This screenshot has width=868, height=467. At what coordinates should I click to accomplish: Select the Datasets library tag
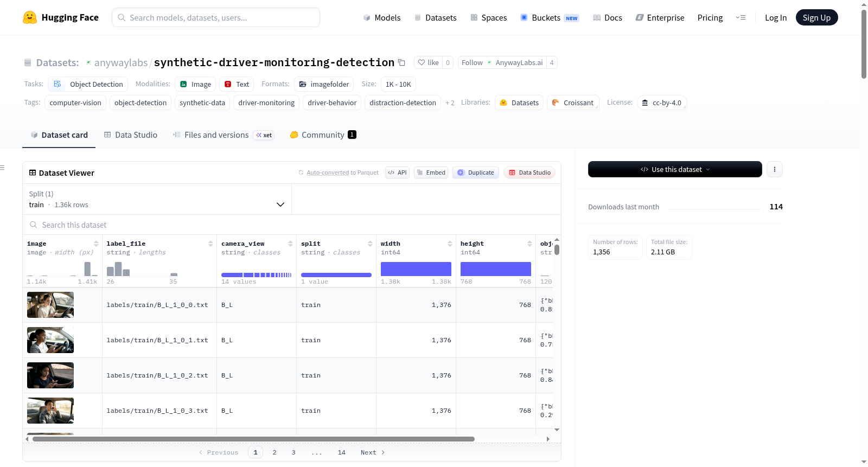[519, 103]
